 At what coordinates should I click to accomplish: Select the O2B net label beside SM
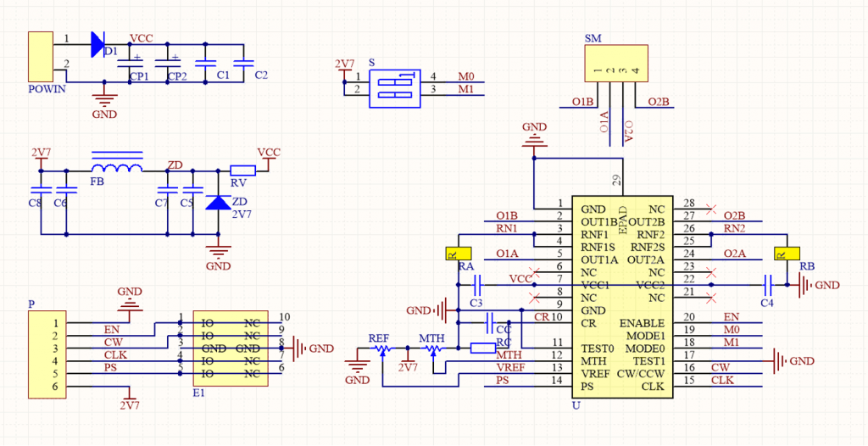pos(658,103)
